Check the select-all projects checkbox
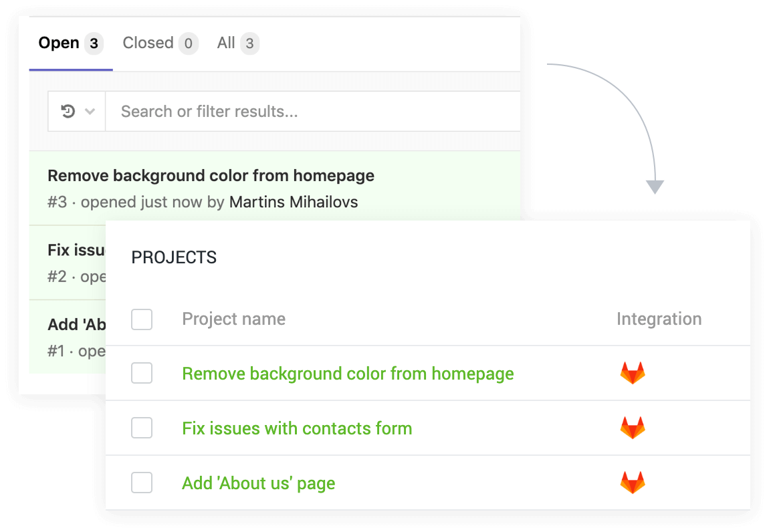 141,319
